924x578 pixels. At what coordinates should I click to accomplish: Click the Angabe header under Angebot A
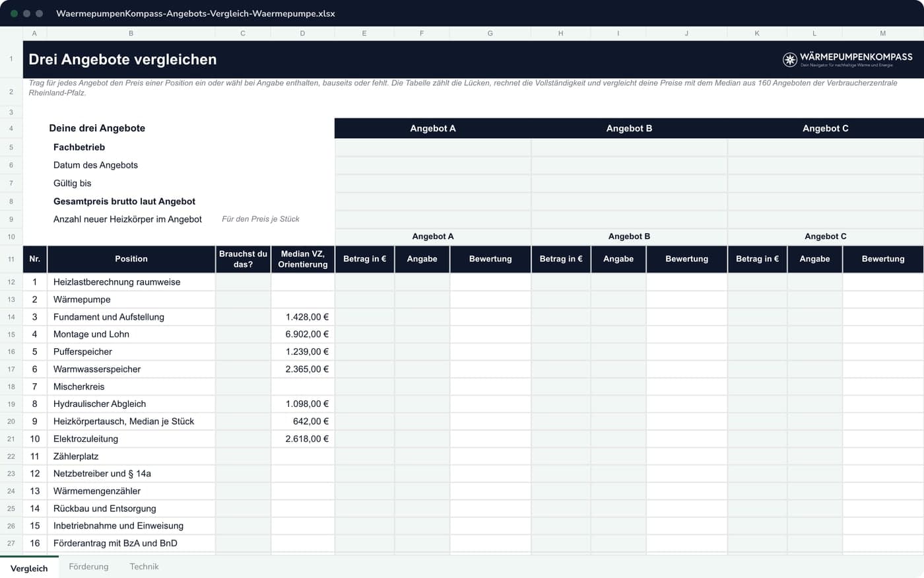tap(422, 259)
